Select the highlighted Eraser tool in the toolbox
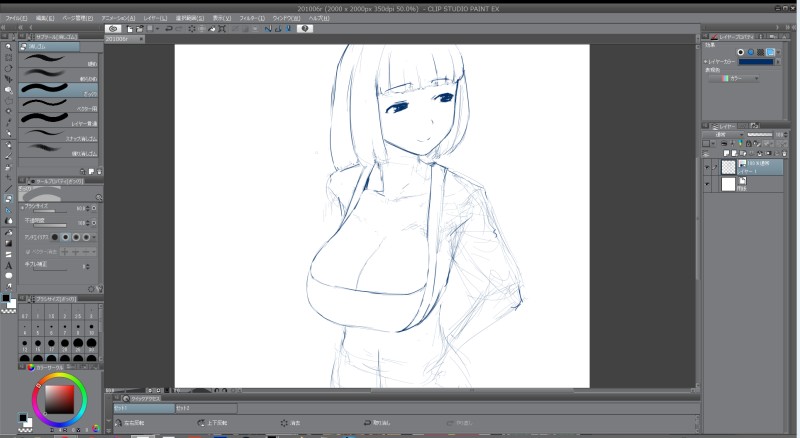Image resolution: width=800 pixels, height=438 pixels. [8, 199]
